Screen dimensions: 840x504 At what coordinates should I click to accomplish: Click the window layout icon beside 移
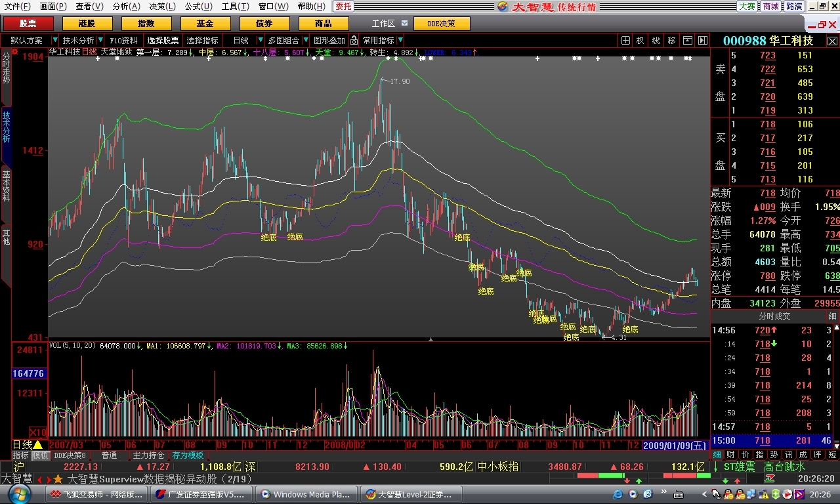point(687,41)
